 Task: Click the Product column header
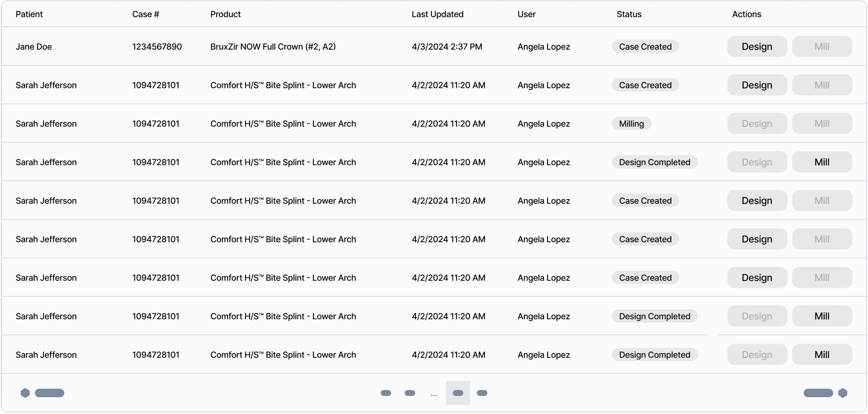click(x=225, y=14)
